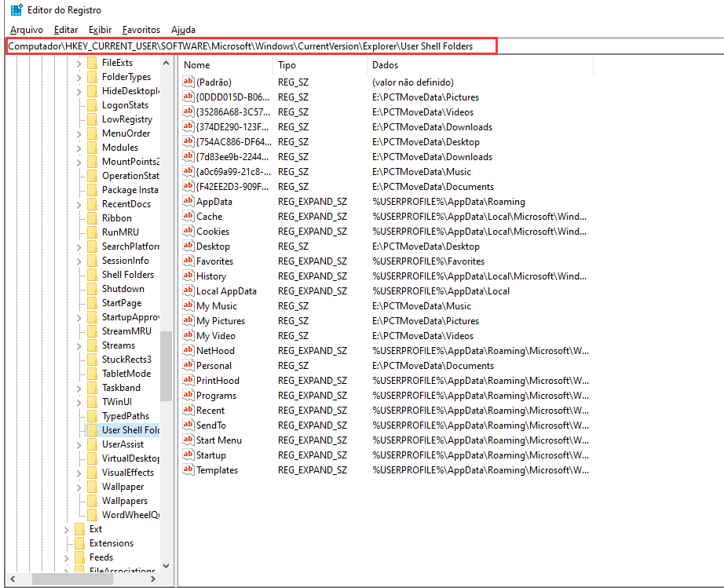Click the string icon beside AppData value
This screenshot has width=724, height=588.
[x=188, y=202]
